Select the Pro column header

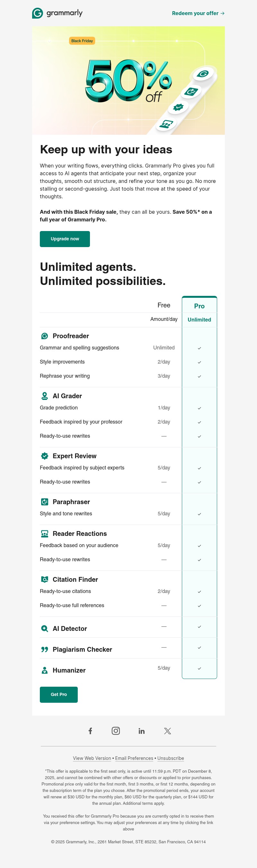pyautogui.click(x=199, y=305)
